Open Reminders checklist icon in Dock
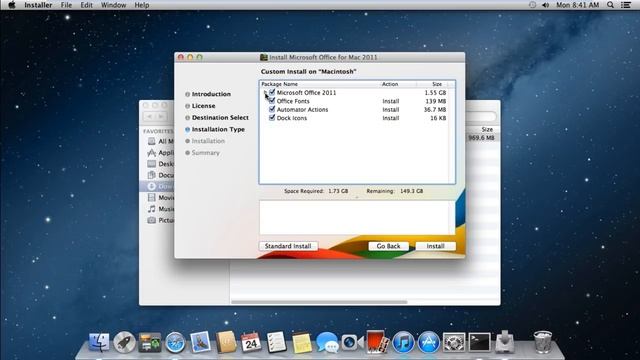The image size is (640, 360). coord(276,342)
